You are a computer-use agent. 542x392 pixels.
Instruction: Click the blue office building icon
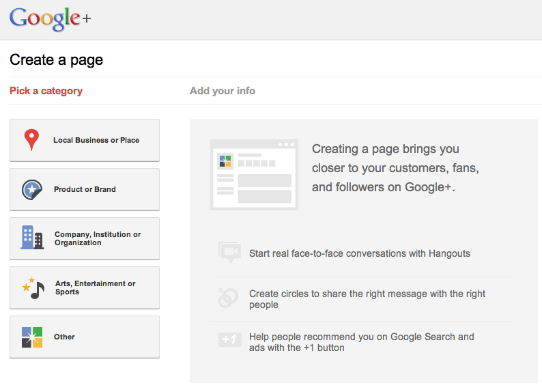click(31, 238)
